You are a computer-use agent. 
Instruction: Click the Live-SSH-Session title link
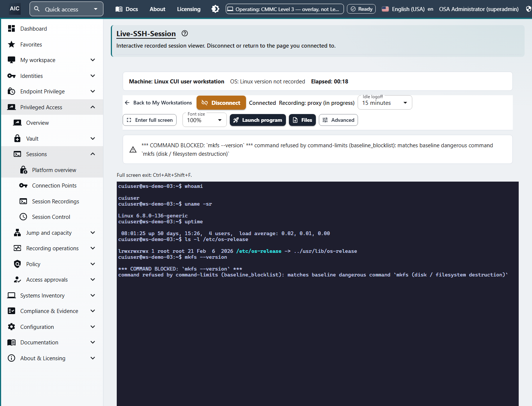coord(146,34)
